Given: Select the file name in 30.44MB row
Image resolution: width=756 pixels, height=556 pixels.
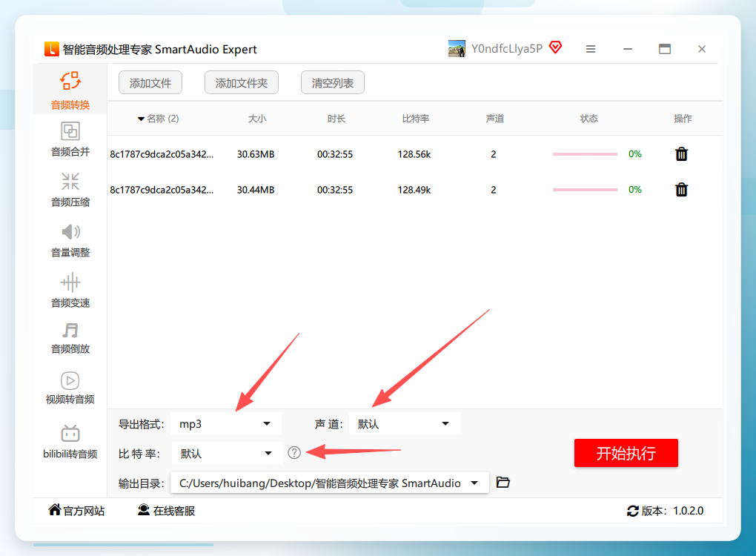Looking at the screenshot, I should click(x=162, y=190).
